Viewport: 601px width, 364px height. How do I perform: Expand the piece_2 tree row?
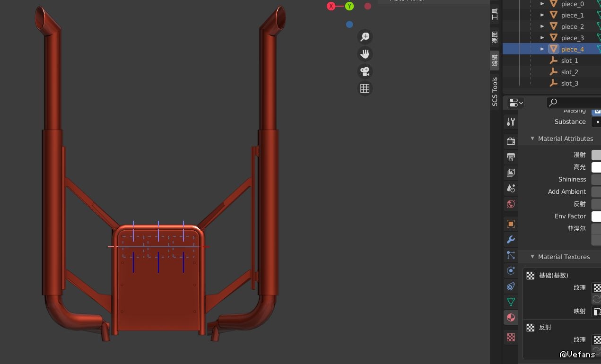pos(542,26)
